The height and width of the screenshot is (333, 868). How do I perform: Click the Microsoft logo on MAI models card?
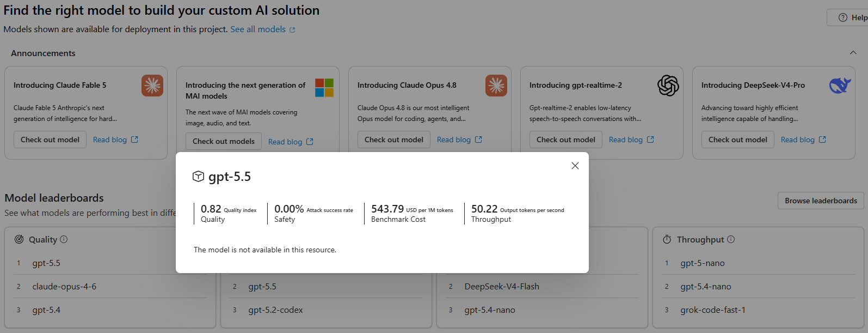(x=324, y=87)
